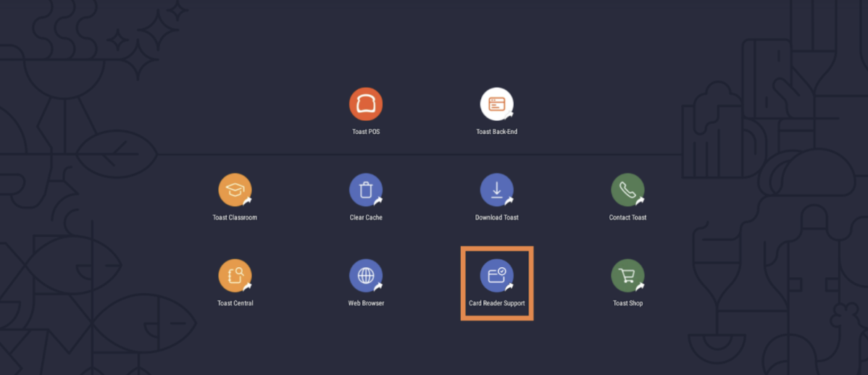Viewport: 868px width, 375px height.
Task: Click the "Clear Cache" label text
Action: point(366,217)
